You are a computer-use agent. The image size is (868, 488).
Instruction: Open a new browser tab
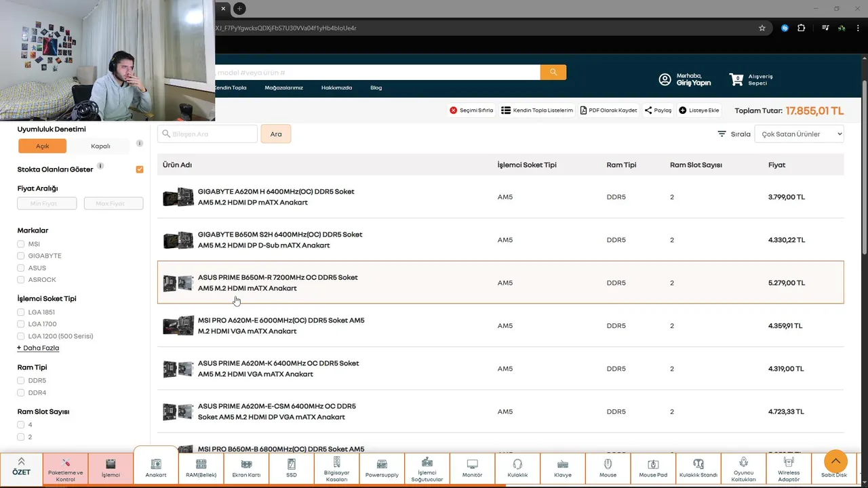click(239, 9)
